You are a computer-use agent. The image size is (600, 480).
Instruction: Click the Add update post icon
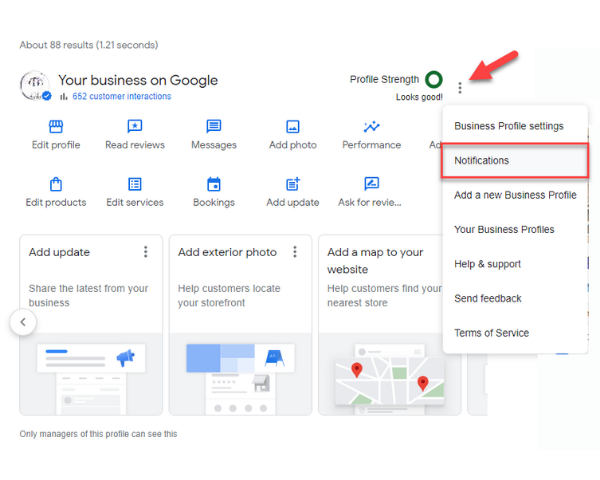point(293,184)
